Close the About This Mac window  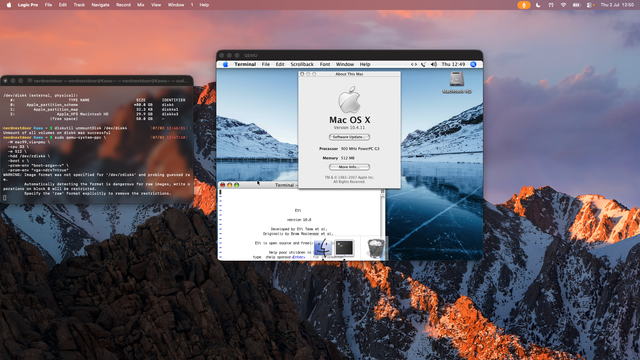point(302,74)
